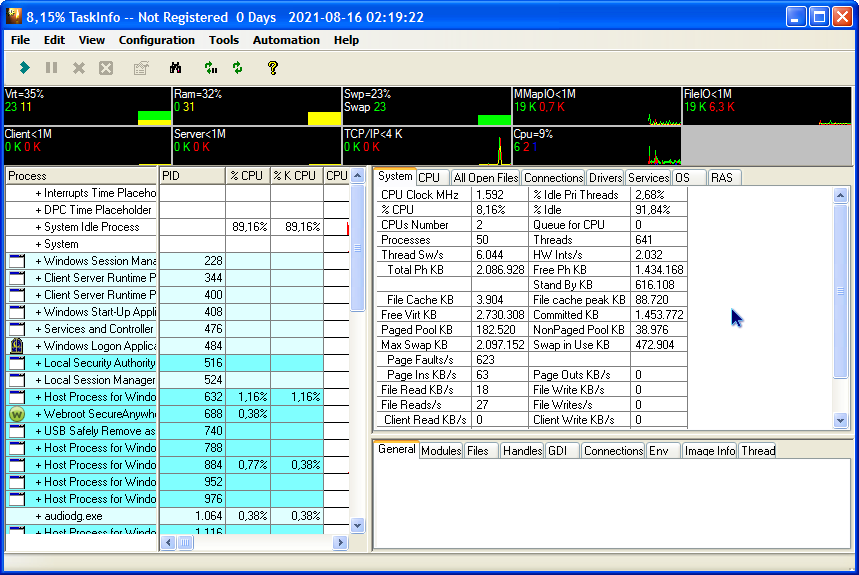Image resolution: width=859 pixels, height=575 pixels.
Task: Click the binoculars find icon
Action: point(175,68)
